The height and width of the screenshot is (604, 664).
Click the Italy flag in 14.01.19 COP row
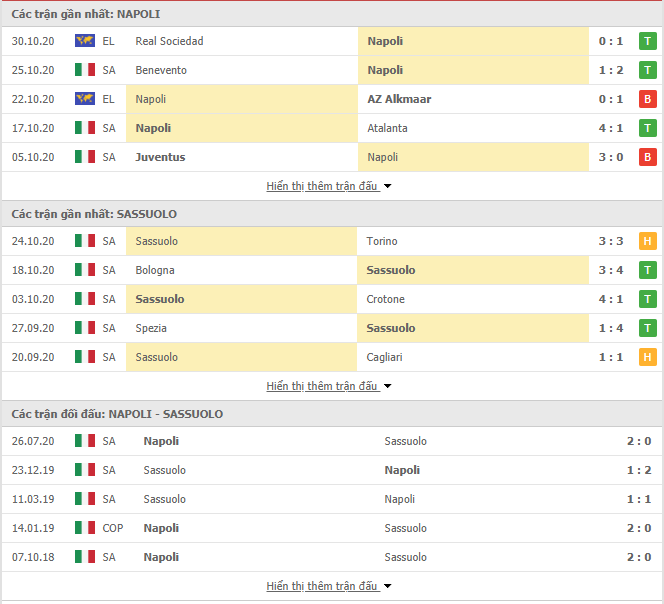[x=85, y=528]
